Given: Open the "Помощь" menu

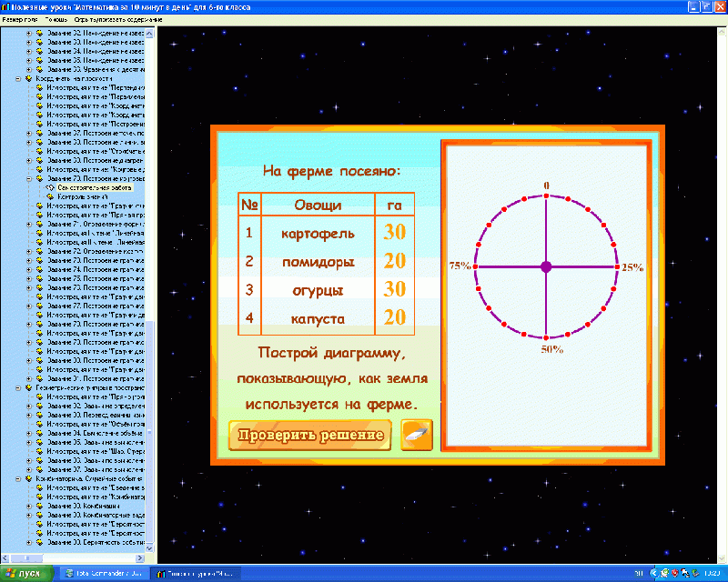Looking at the screenshot, I should [x=57, y=20].
